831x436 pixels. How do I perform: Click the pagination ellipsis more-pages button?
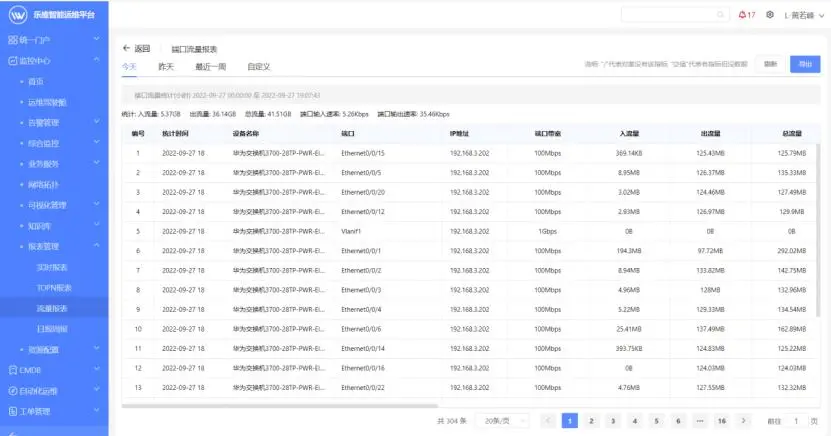click(700, 421)
